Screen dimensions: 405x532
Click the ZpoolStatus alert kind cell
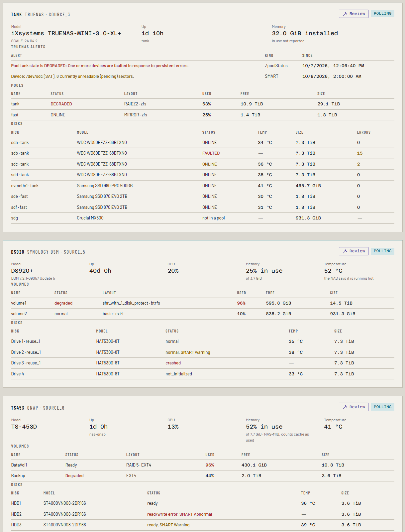coord(276,66)
